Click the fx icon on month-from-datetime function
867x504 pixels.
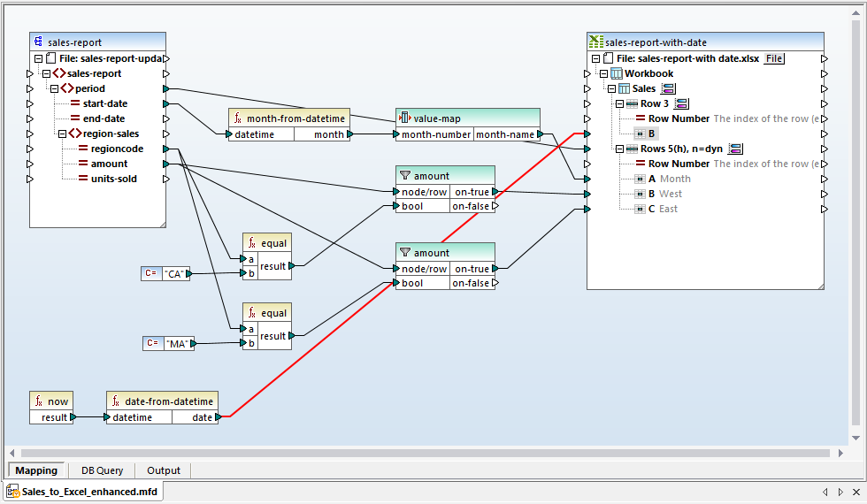tap(238, 118)
